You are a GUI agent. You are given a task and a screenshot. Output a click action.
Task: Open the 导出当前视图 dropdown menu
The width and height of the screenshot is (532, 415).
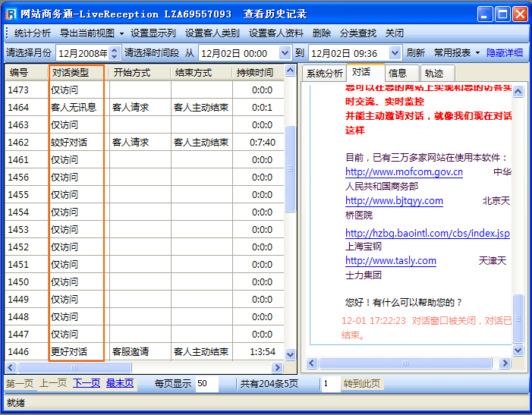[91, 33]
